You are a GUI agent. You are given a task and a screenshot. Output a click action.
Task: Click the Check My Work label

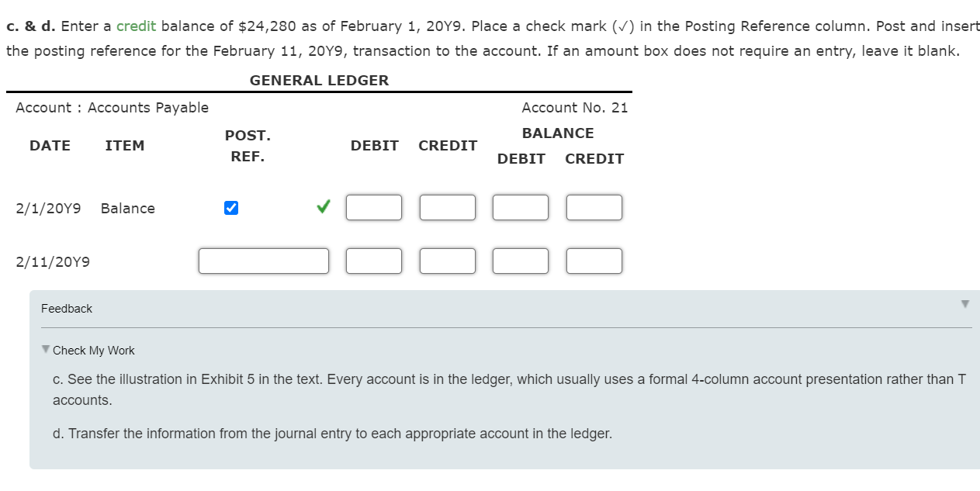[93, 350]
